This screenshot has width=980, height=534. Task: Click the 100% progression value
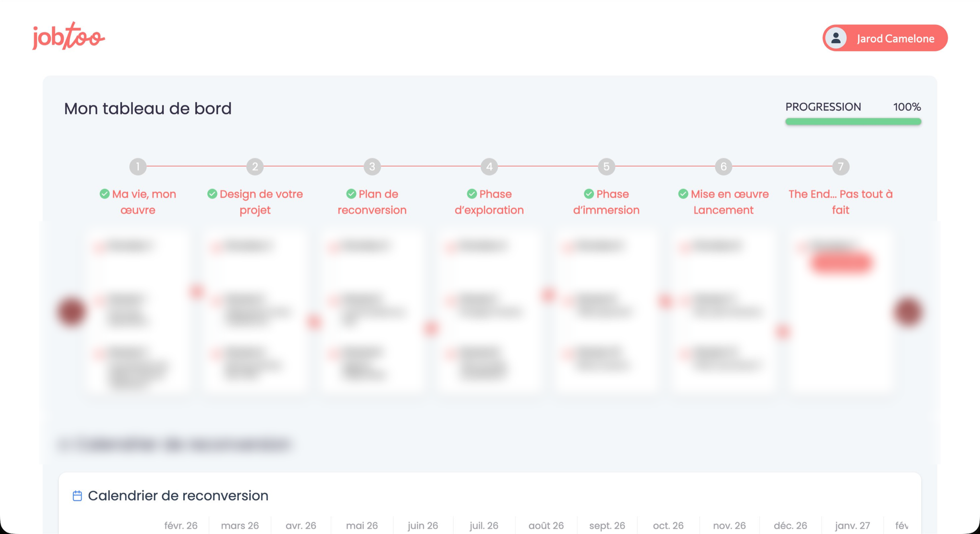click(x=907, y=107)
